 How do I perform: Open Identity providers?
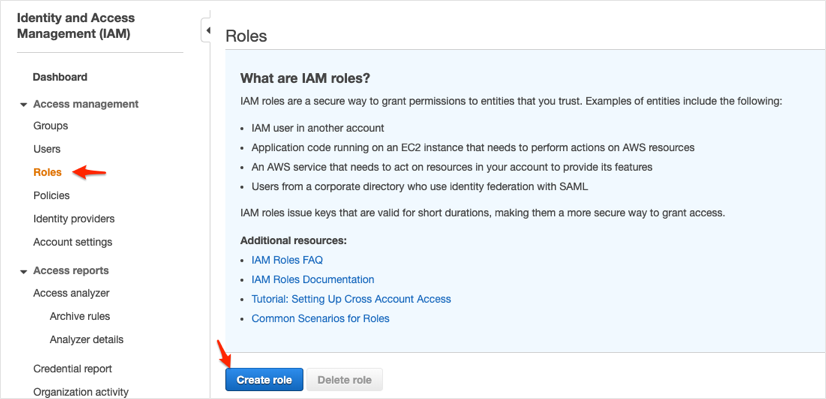point(74,219)
